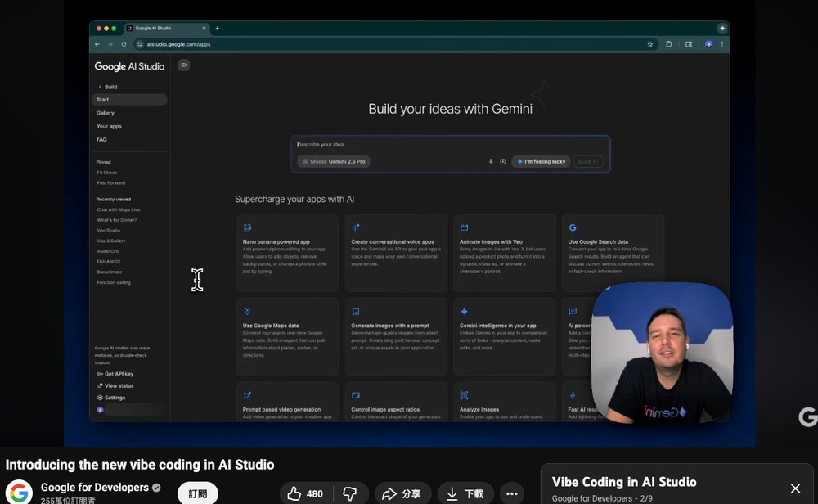Open the three-dot more options menu
The width and height of the screenshot is (818, 504).
(x=512, y=493)
